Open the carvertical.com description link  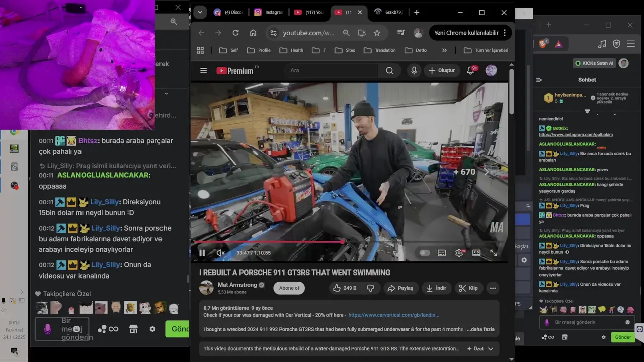point(393,315)
